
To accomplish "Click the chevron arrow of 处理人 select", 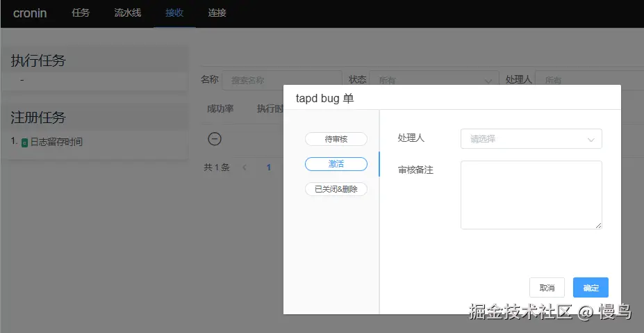I will coord(591,140).
